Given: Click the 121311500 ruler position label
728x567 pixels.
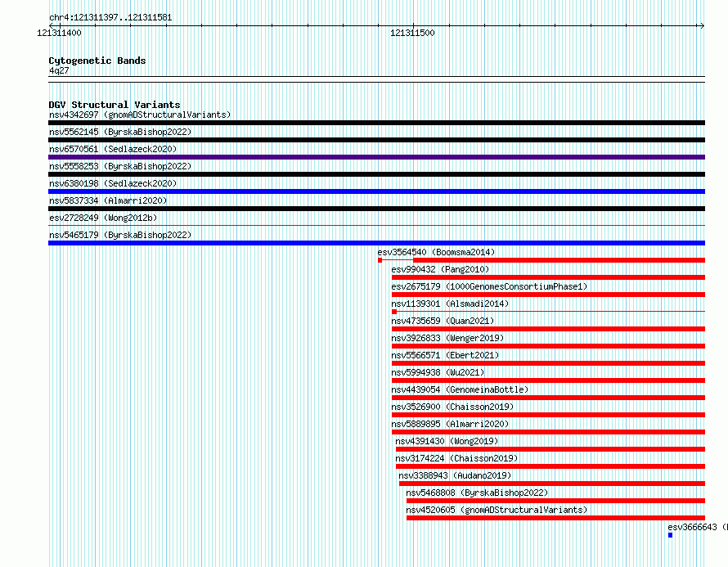Looking at the screenshot, I should click(x=412, y=33).
